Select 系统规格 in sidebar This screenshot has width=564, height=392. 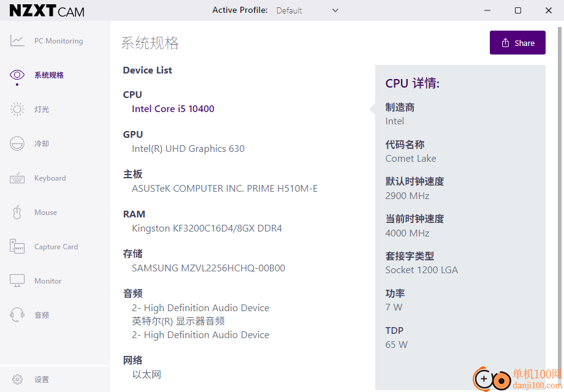(49, 75)
